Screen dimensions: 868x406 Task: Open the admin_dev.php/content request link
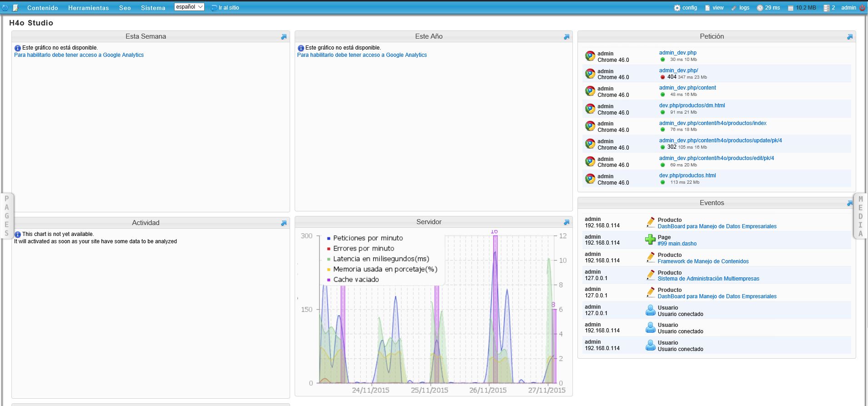687,88
